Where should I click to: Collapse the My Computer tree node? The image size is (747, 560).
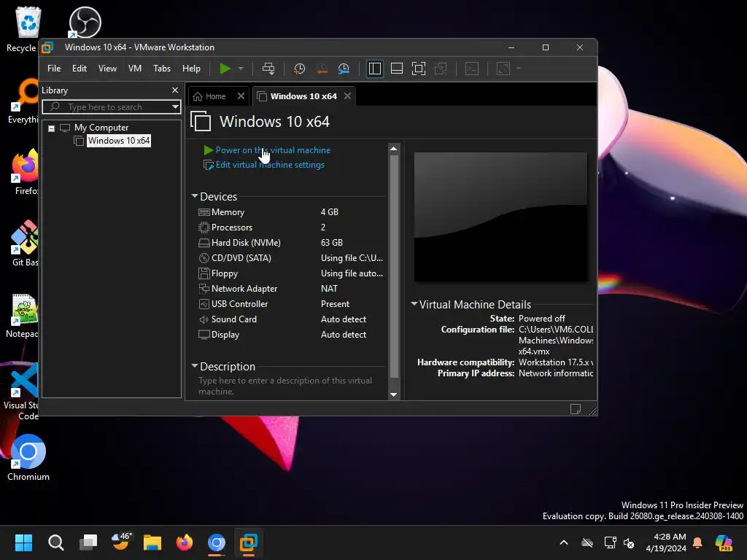click(52, 128)
